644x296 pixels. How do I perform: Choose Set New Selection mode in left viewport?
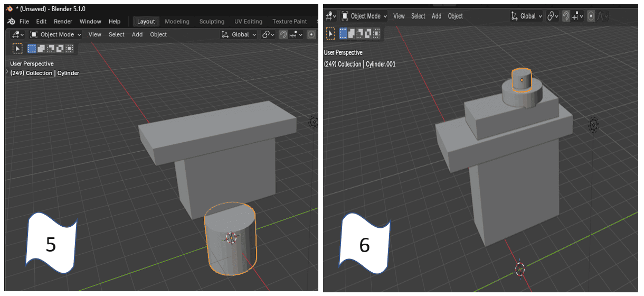pyautogui.click(x=32, y=49)
